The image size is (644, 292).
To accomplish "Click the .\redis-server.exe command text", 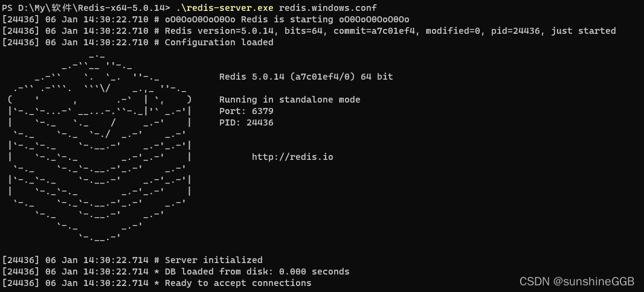I will 225,8.
